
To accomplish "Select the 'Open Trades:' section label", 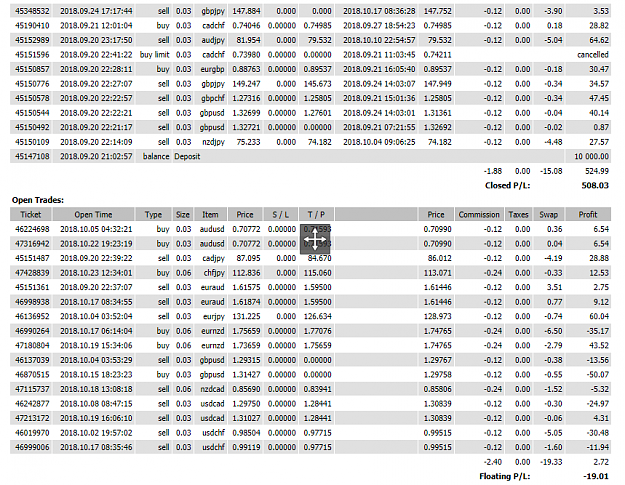I will pyautogui.click(x=38, y=200).
